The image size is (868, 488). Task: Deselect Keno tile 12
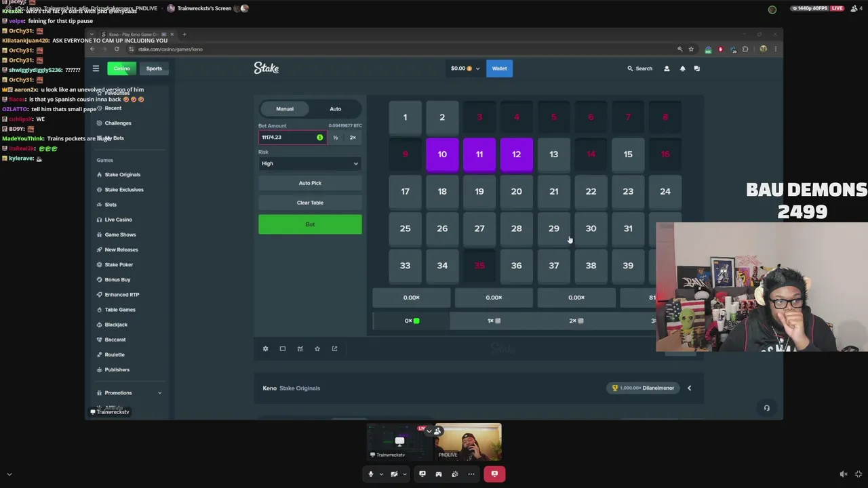[x=517, y=155]
